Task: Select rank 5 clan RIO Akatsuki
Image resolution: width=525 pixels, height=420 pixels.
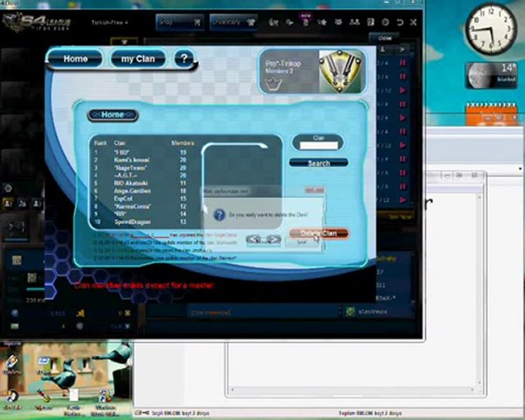Action: coord(140,183)
